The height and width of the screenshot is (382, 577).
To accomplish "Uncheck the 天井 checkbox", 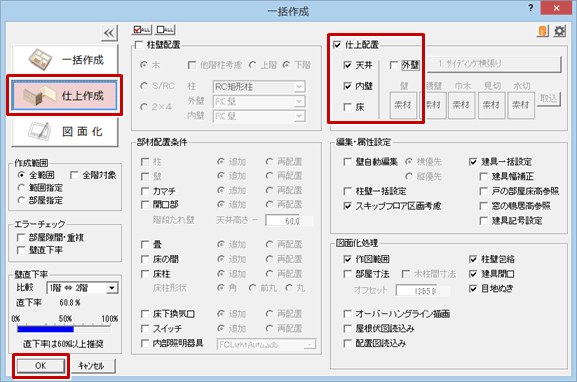I will (x=348, y=65).
